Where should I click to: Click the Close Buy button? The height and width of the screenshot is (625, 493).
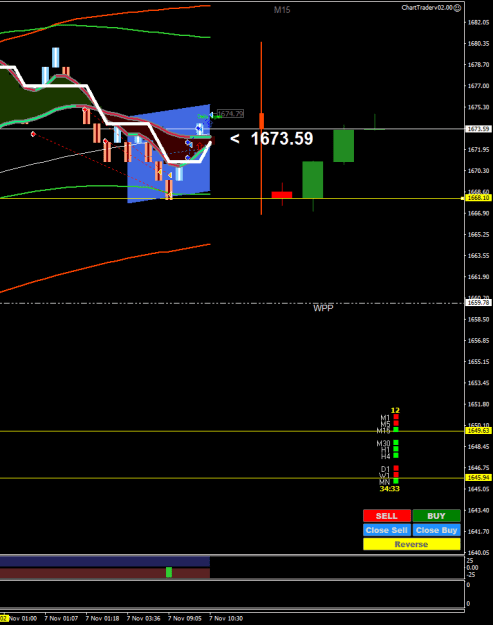tap(436, 530)
